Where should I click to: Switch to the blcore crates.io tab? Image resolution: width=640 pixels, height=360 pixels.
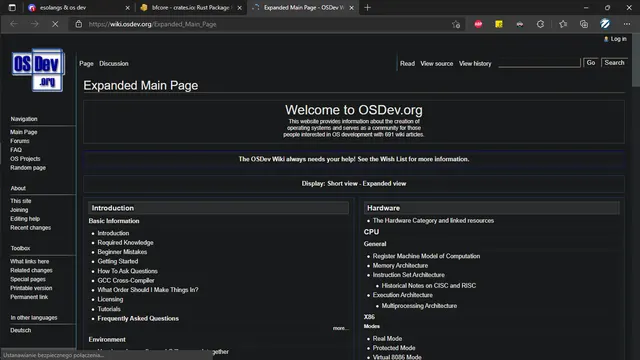click(x=191, y=7)
